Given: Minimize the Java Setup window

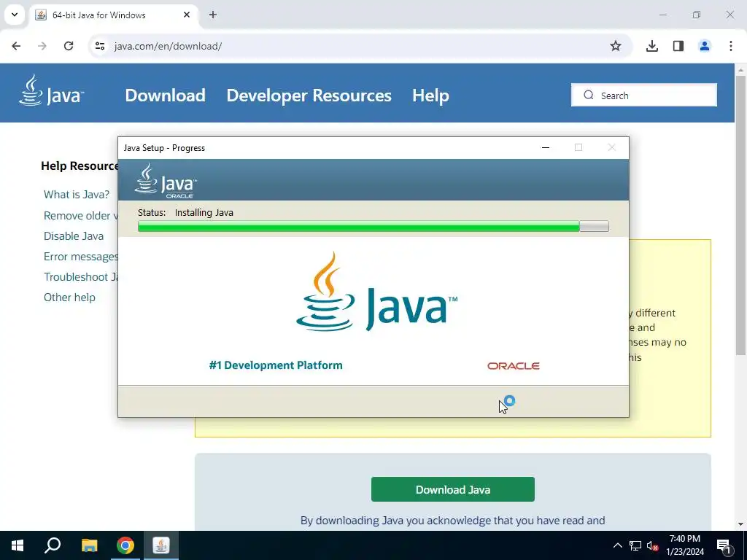Looking at the screenshot, I should click(x=546, y=147).
